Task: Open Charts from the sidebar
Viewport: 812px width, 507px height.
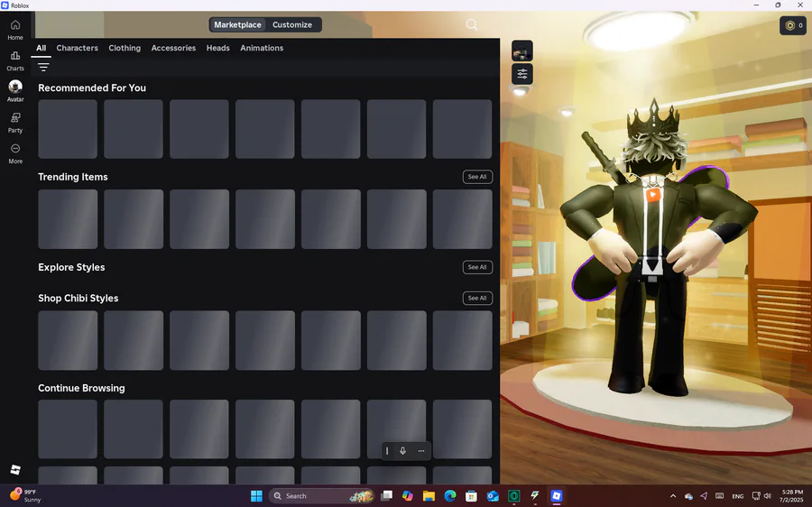Action: (15, 61)
